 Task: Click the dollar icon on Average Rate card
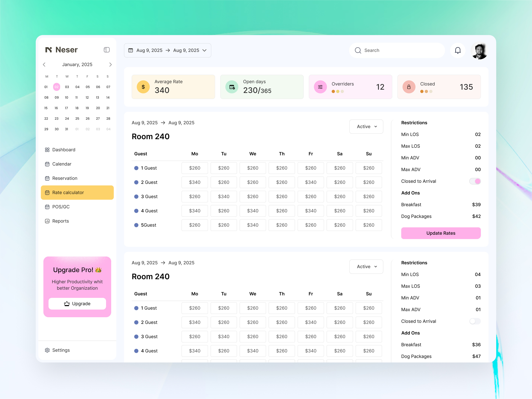143,87
